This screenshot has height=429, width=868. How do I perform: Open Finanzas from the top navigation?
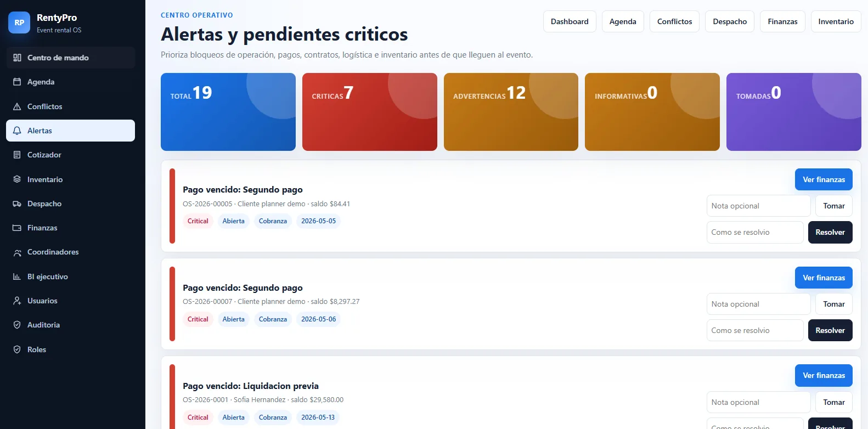coord(782,21)
